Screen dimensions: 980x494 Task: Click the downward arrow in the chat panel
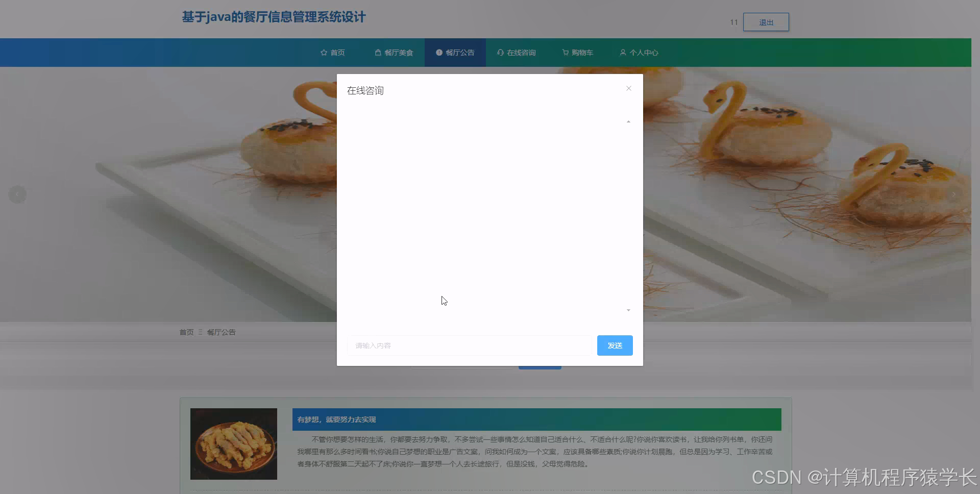628,310
